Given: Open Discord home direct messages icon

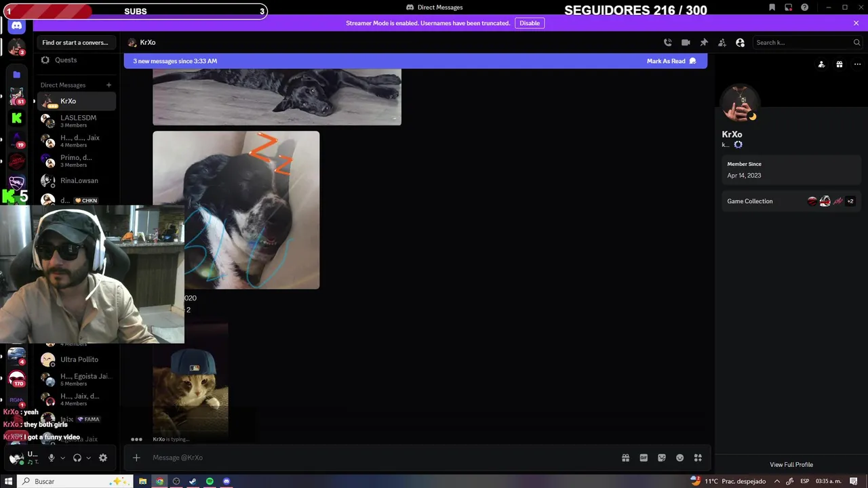Looking at the screenshot, I should click(17, 26).
